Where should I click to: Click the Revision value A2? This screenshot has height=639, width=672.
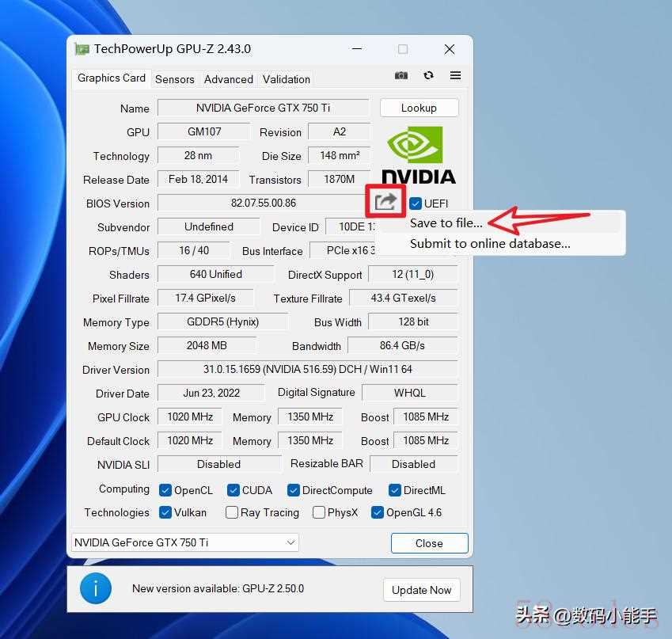coord(340,131)
